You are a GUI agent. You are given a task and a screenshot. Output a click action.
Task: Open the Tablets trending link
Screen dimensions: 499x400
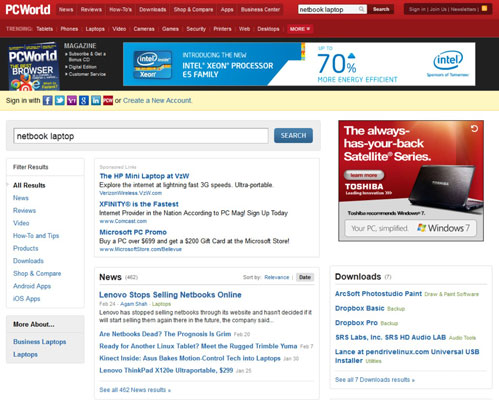coord(45,29)
